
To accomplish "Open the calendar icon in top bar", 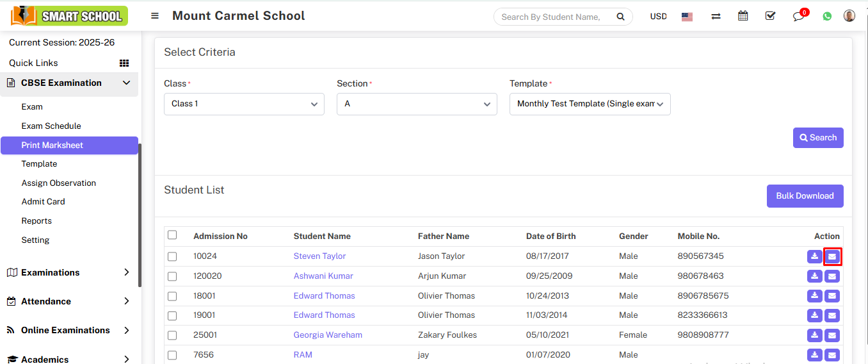I will click(x=743, y=16).
